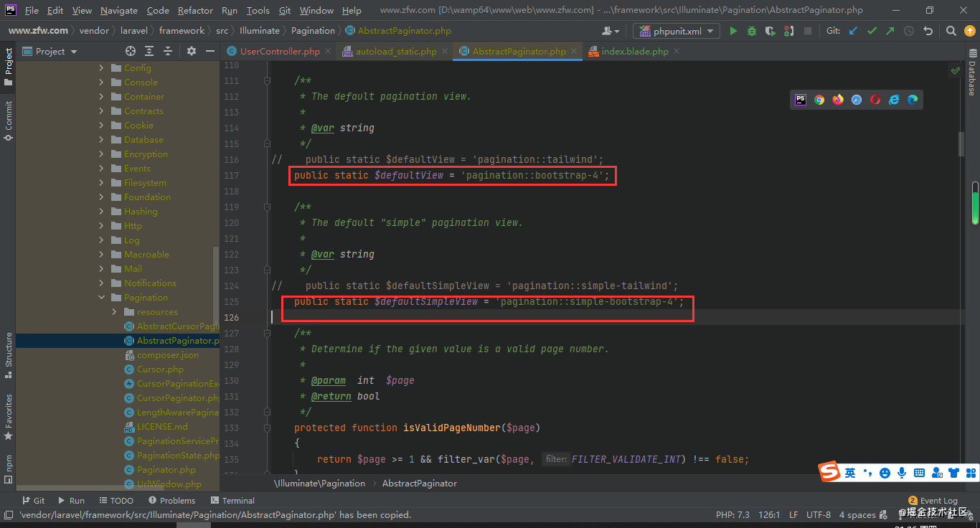This screenshot has height=528, width=980.
Task: Open the Project view dropdown
Action: (50, 51)
